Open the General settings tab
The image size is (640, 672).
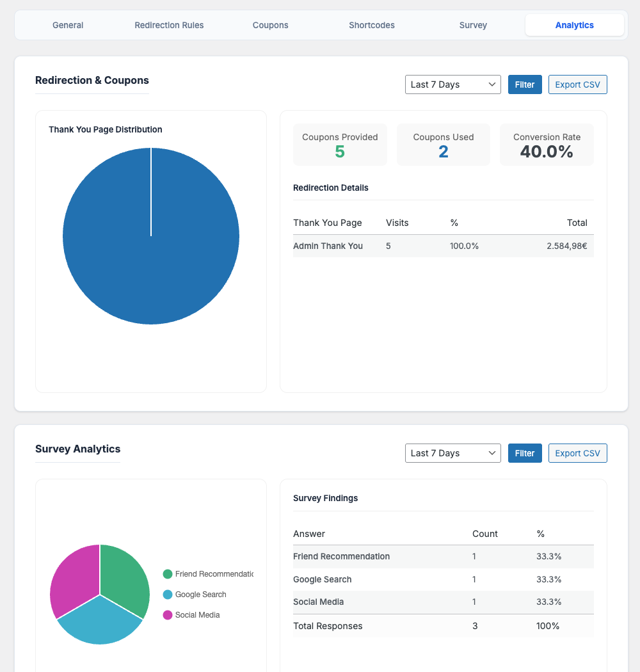point(68,25)
